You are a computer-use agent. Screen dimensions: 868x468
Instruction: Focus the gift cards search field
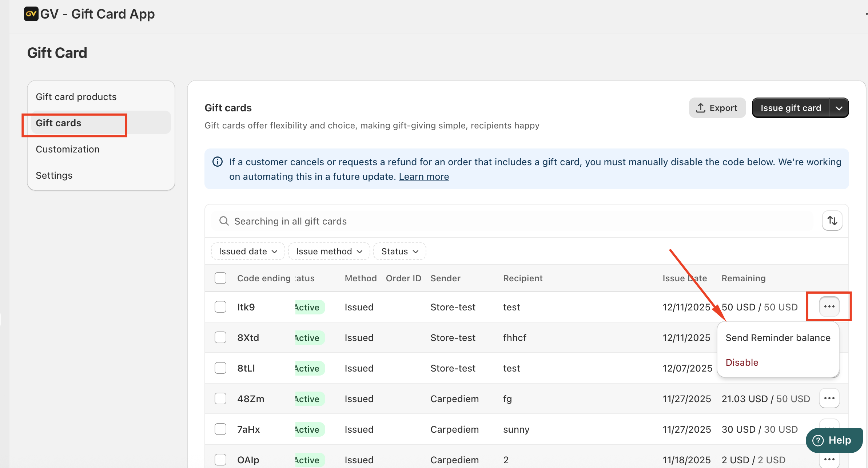(509, 221)
